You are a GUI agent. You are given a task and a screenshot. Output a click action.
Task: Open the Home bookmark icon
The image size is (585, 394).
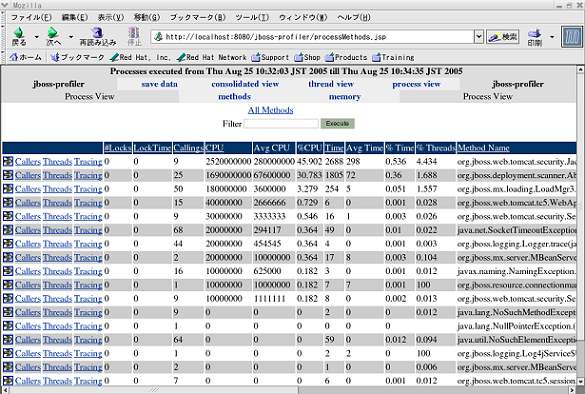click(13, 57)
